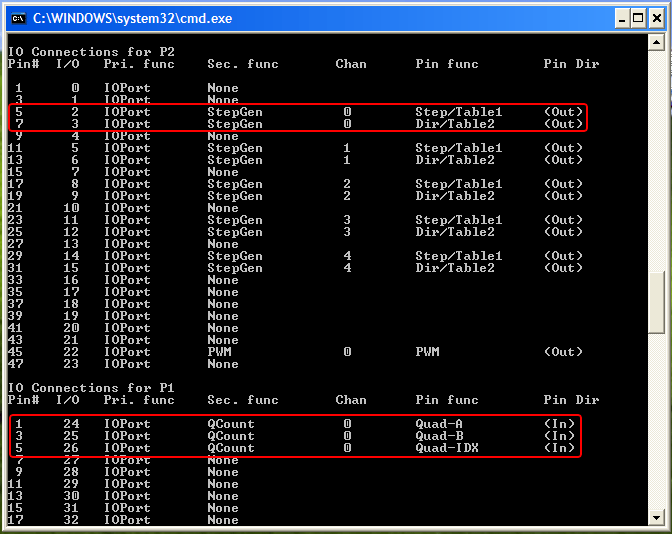The width and height of the screenshot is (672, 534).
Task: Click the heading 'IO Connections for P1'
Action: click(91, 388)
